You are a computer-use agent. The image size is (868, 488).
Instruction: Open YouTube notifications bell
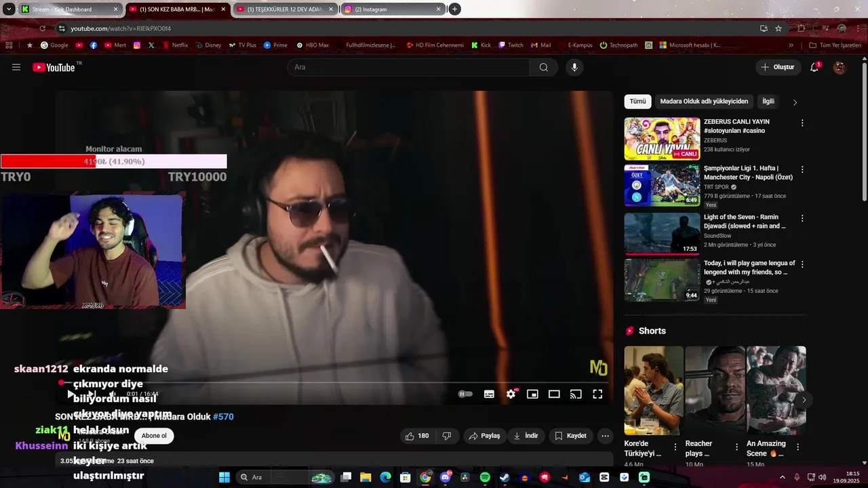(814, 67)
